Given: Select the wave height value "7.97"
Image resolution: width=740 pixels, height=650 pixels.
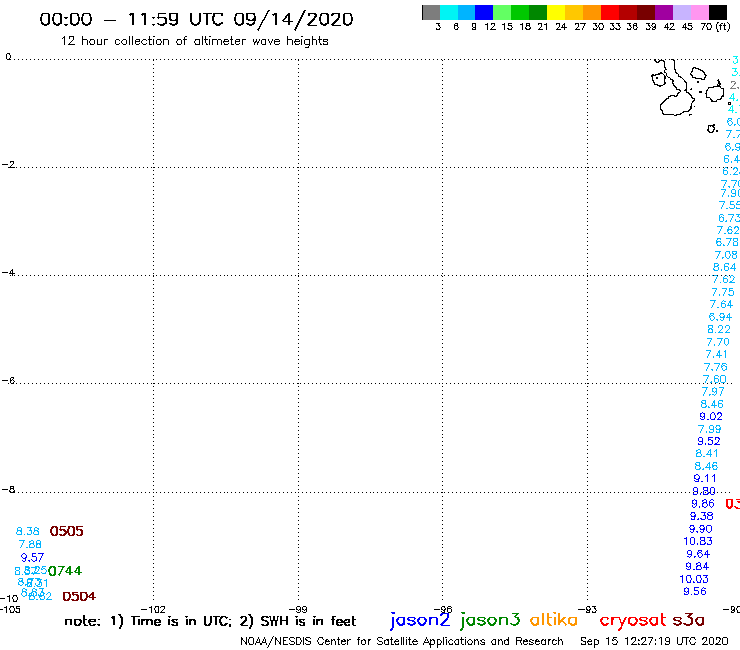Looking at the screenshot, I should [713, 392].
